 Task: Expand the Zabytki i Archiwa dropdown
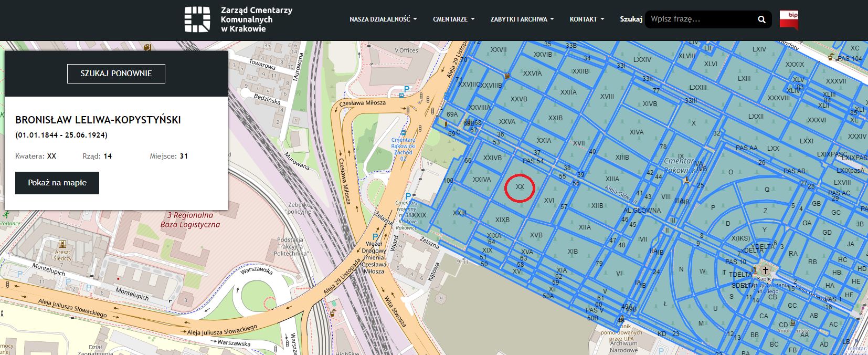pos(522,19)
